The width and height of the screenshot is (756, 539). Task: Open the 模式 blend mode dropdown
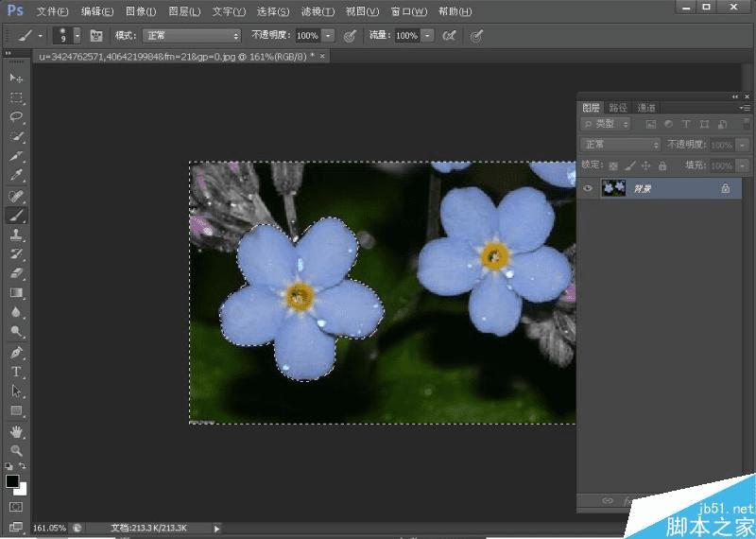(192, 35)
